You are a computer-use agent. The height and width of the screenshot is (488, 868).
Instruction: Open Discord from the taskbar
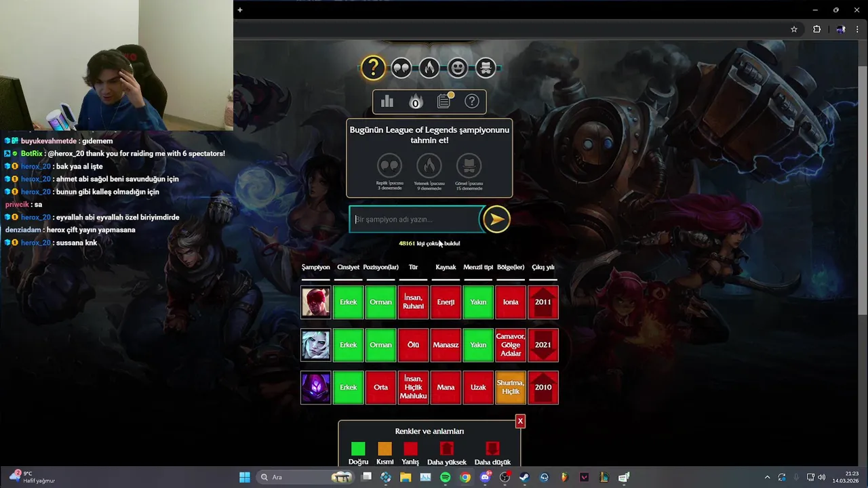pyautogui.click(x=485, y=477)
